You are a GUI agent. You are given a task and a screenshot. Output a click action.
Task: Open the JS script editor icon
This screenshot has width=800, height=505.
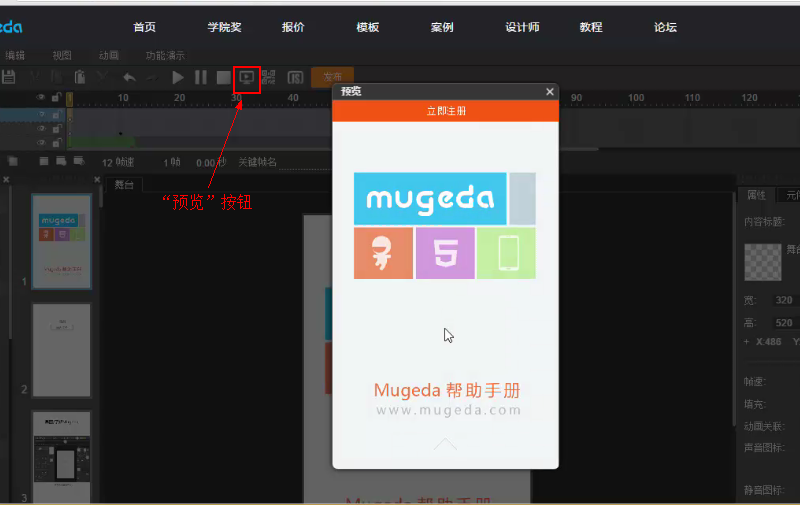[x=295, y=78]
